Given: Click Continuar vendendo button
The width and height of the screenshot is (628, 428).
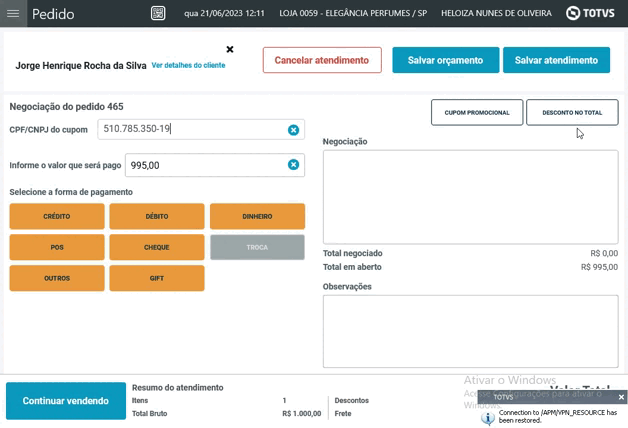Looking at the screenshot, I should pos(66,401).
